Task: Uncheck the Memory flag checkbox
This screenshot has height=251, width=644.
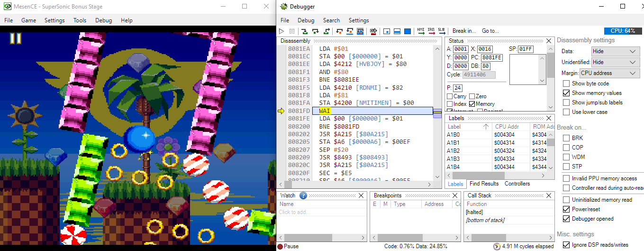Action: [x=472, y=104]
